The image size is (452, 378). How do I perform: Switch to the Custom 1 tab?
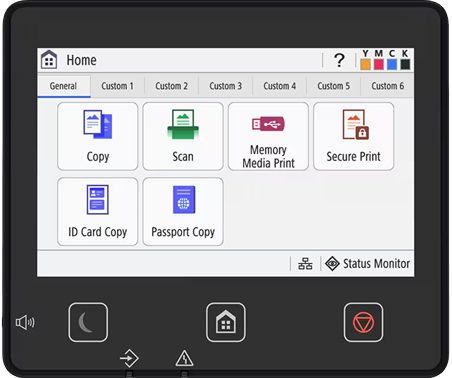(117, 86)
